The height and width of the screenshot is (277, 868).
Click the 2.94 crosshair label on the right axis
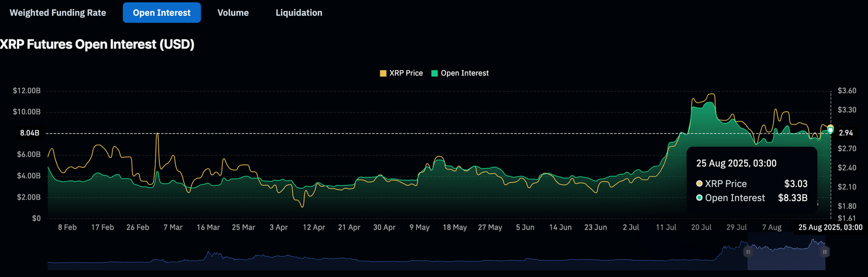pyautogui.click(x=845, y=133)
